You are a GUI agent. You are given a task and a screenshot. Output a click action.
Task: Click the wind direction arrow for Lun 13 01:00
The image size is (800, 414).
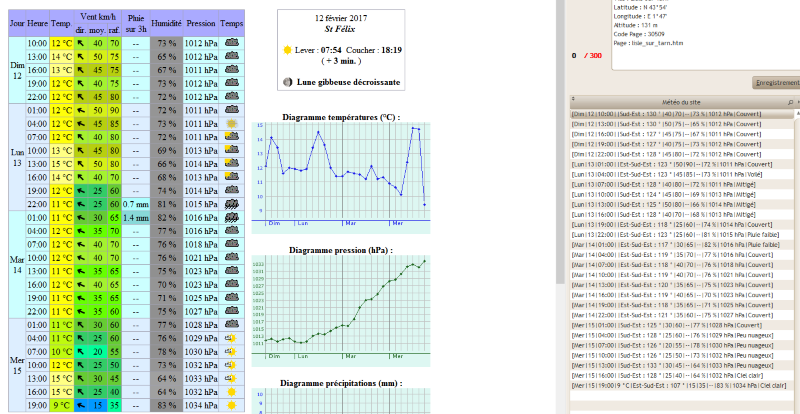81,110
